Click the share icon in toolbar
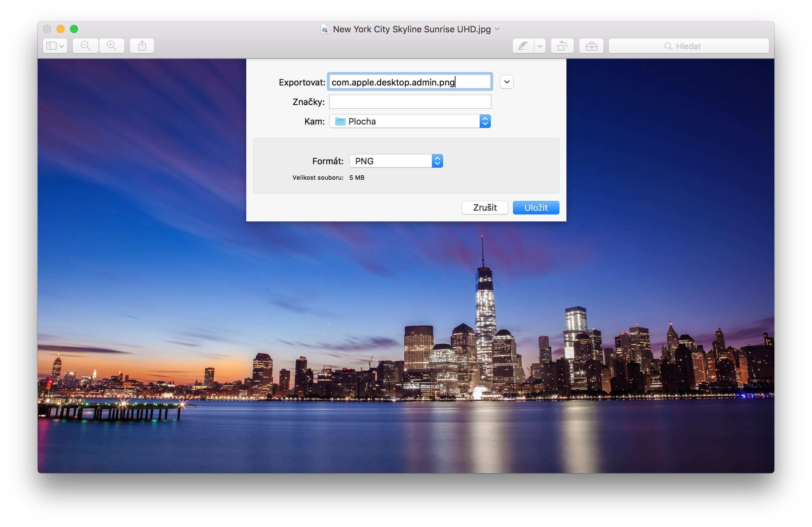This screenshot has height=527, width=812. click(142, 46)
